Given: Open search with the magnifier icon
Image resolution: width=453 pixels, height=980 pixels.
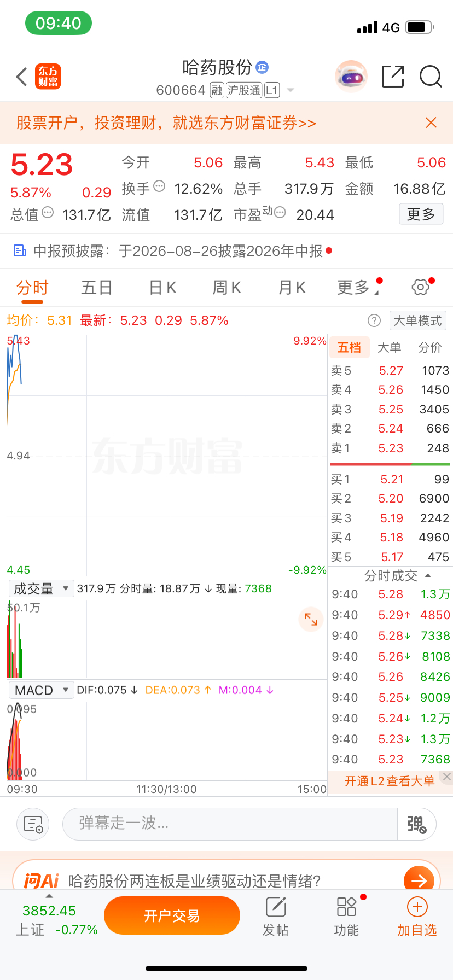Looking at the screenshot, I should coord(431,77).
